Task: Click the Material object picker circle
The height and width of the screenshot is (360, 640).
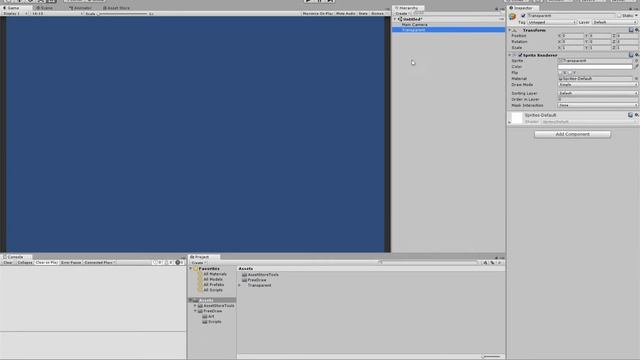Action: click(x=636, y=78)
